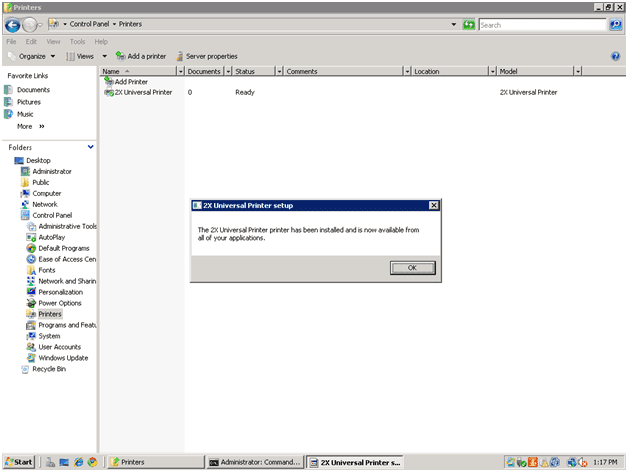Open the Name column filter dropdown

(x=181, y=71)
